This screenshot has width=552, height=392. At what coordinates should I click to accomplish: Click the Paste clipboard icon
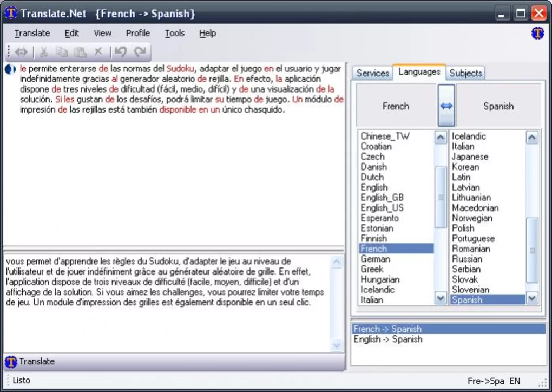[x=80, y=52]
